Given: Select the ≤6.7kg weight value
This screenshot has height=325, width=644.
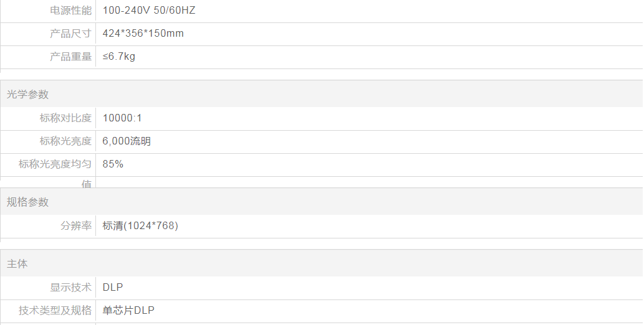Looking at the screenshot, I should click(x=119, y=57).
